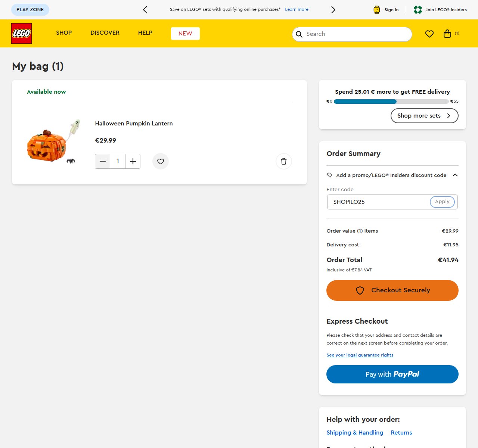The image size is (478, 448).
Task: Click the Add a promo/LEGO Insiders discount code label
Action: [391, 175]
